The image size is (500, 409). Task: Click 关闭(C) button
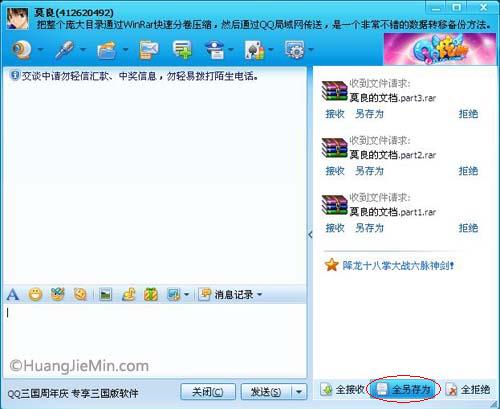tap(208, 392)
